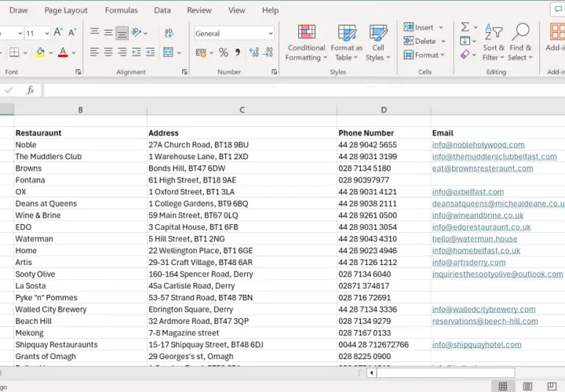Switch to Data tab

pos(162,10)
